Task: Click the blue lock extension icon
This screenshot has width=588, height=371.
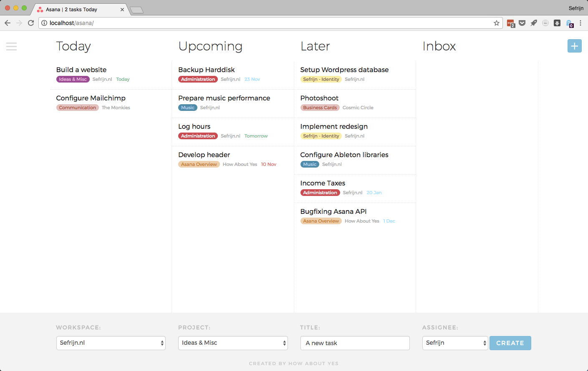Action: 570,24
